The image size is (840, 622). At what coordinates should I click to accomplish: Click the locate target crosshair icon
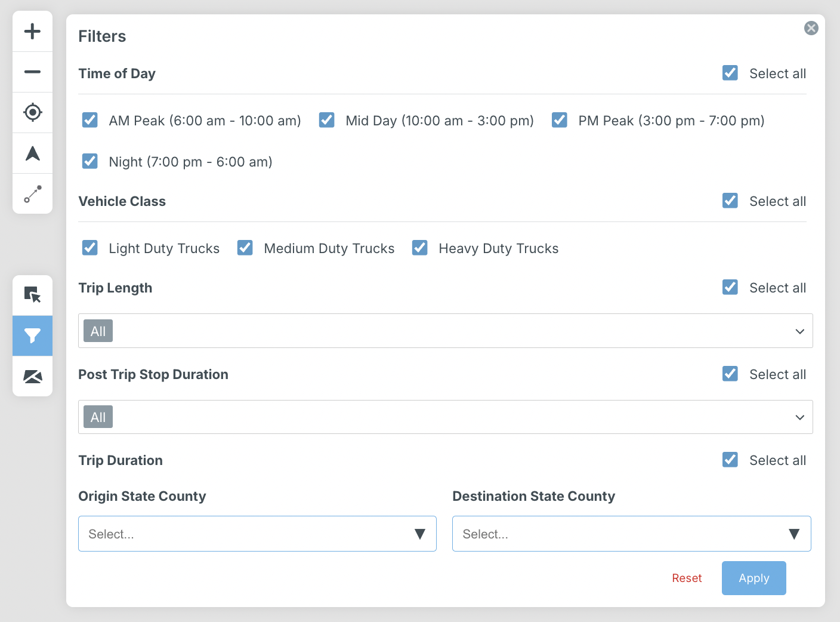[x=32, y=112]
